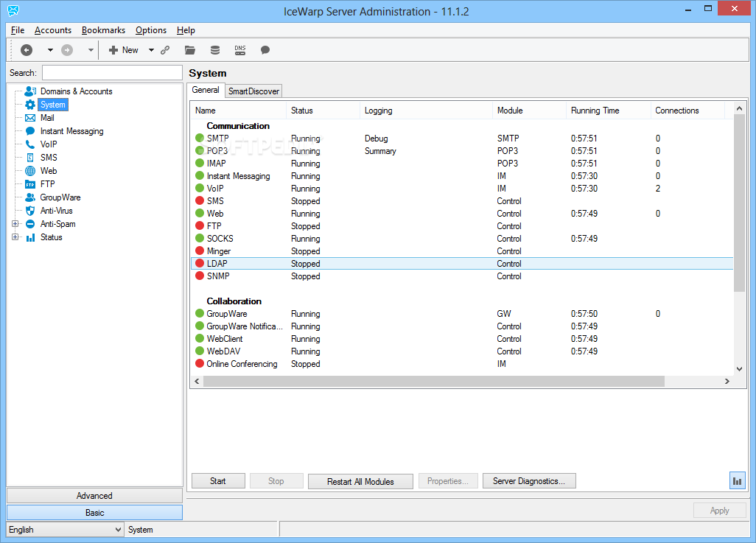Open the Help menu
This screenshot has width=756, height=543.
tap(186, 30)
